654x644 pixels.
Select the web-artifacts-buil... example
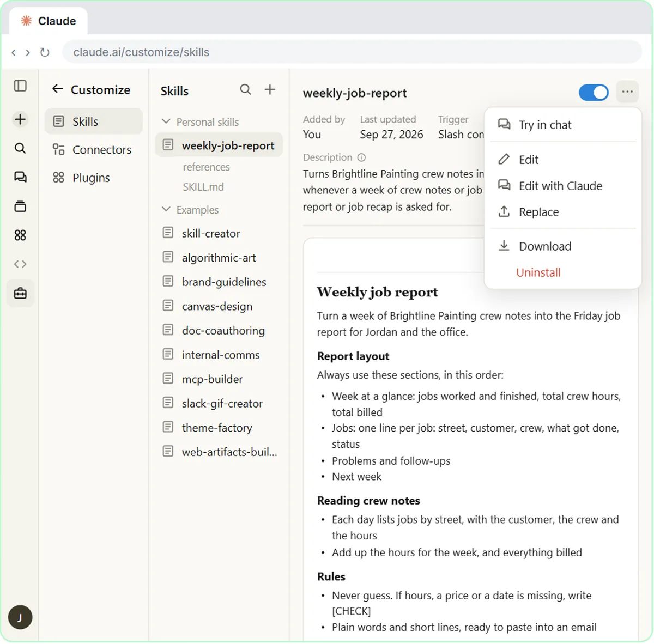(219, 452)
